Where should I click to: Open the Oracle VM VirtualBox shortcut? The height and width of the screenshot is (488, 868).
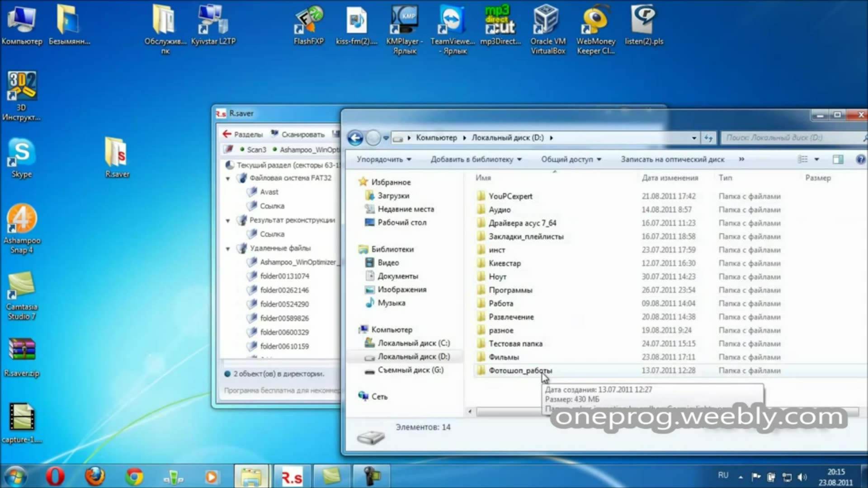(548, 29)
